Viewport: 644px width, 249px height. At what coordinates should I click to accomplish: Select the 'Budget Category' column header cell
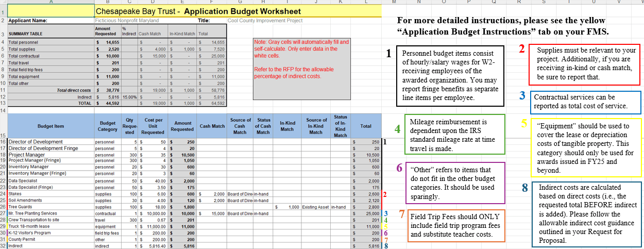(x=108, y=126)
